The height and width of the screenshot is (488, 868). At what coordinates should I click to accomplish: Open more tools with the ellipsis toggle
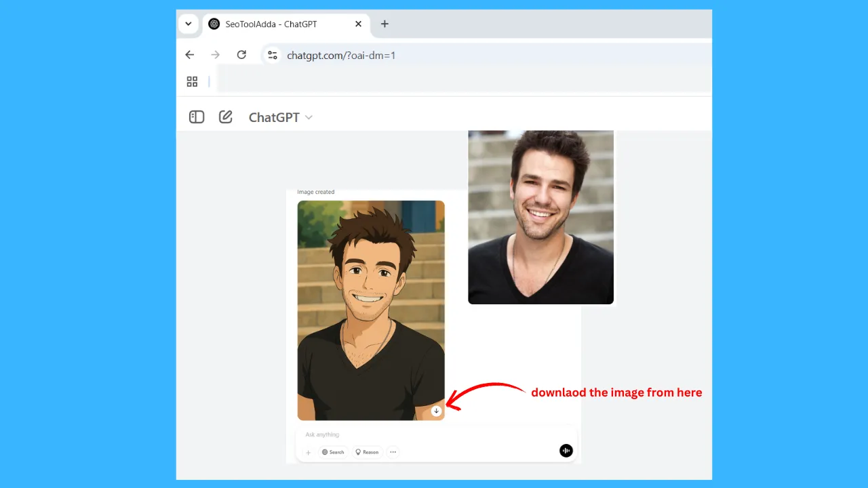click(x=393, y=452)
